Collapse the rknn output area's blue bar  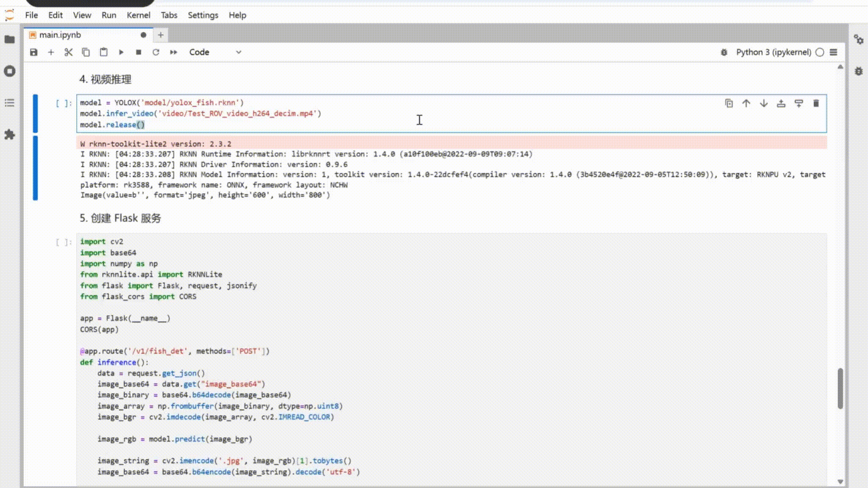tap(36, 168)
